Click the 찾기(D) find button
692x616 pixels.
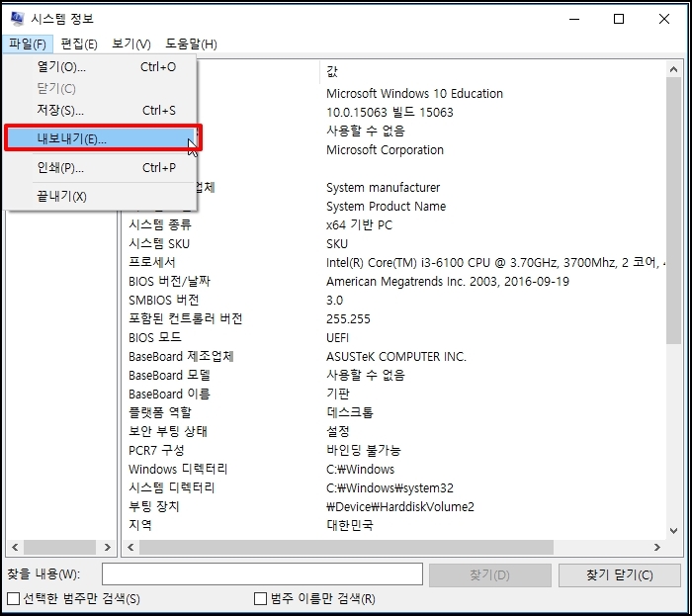point(490,574)
